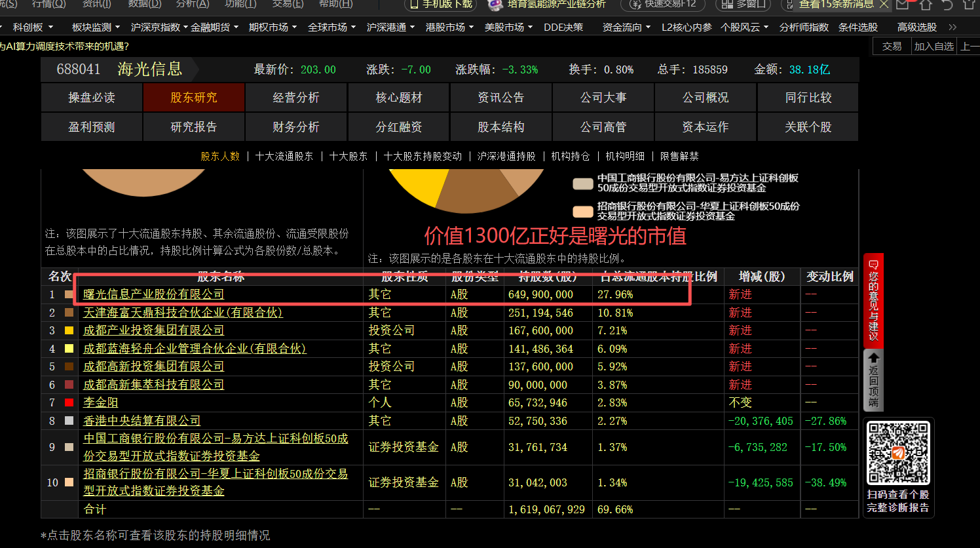Expand the 全球市场 dropdown
Viewport: 980px width, 548px height.
coord(331,27)
